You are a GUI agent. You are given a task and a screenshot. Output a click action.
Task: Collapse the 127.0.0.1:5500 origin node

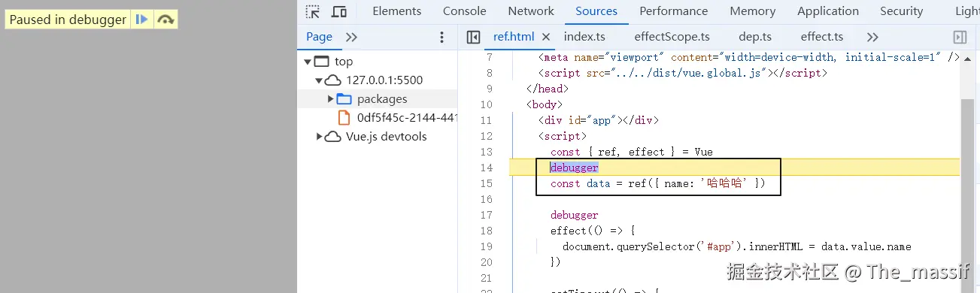[x=319, y=80]
